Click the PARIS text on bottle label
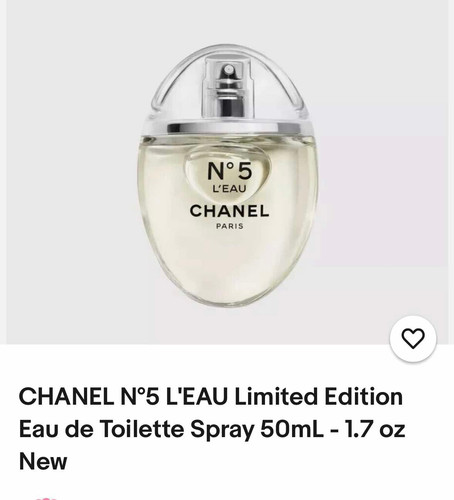This screenshot has width=454, height=500. [230, 226]
